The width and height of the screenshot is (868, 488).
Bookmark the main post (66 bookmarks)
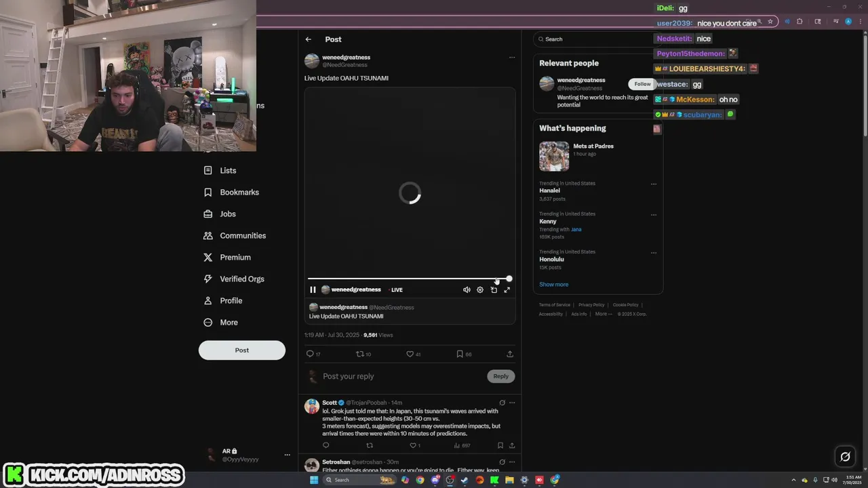(x=464, y=354)
